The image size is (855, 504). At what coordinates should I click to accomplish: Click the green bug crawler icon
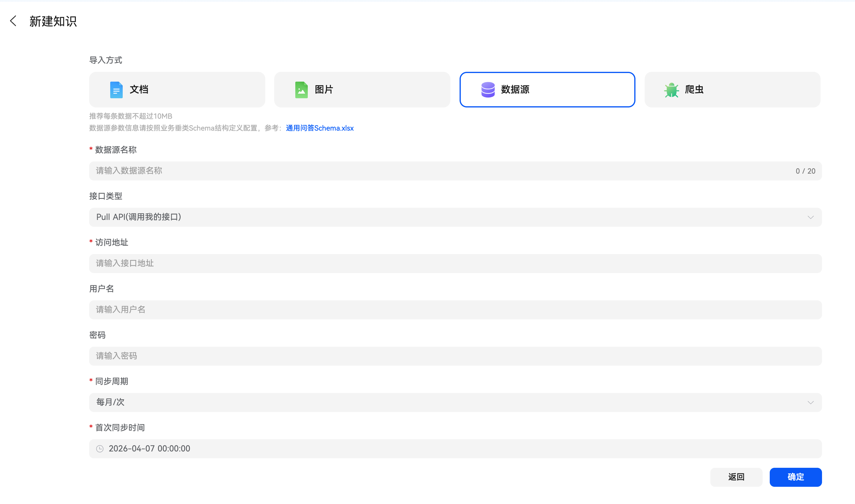[671, 90]
